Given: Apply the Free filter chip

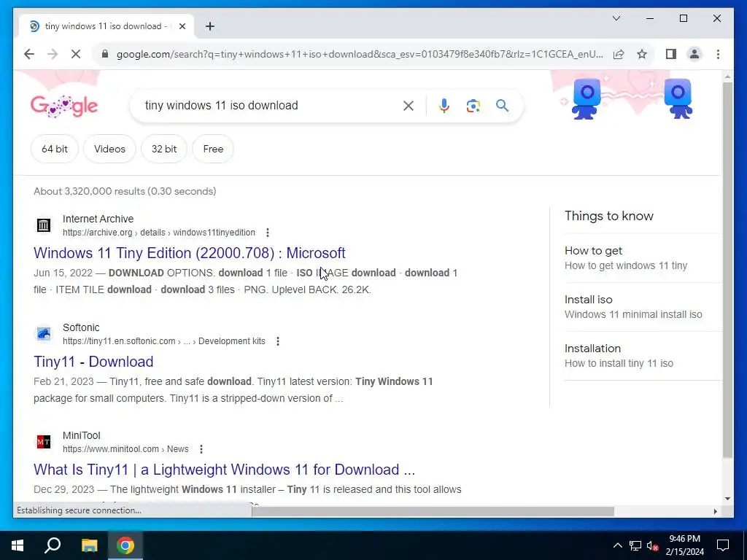Looking at the screenshot, I should (213, 149).
